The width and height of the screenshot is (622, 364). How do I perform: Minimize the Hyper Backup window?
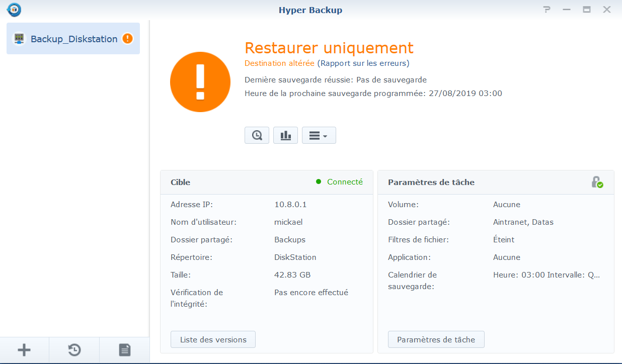point(567,10)
